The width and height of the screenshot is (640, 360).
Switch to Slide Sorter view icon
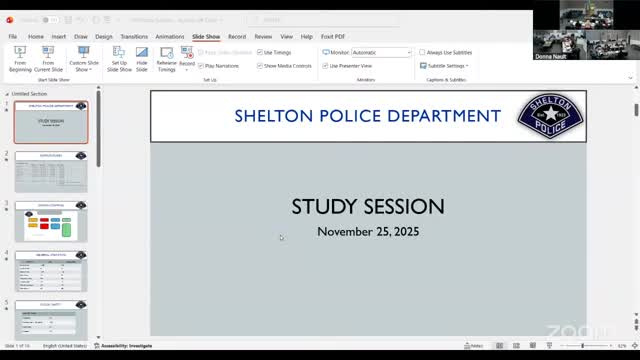coord(516,346)
